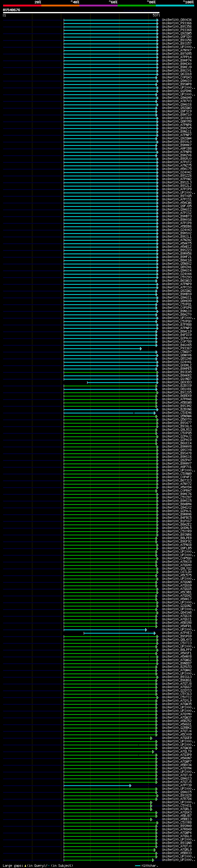
Task: Select hit label UniRef100_A5BZ52
Action: point(176,721)
